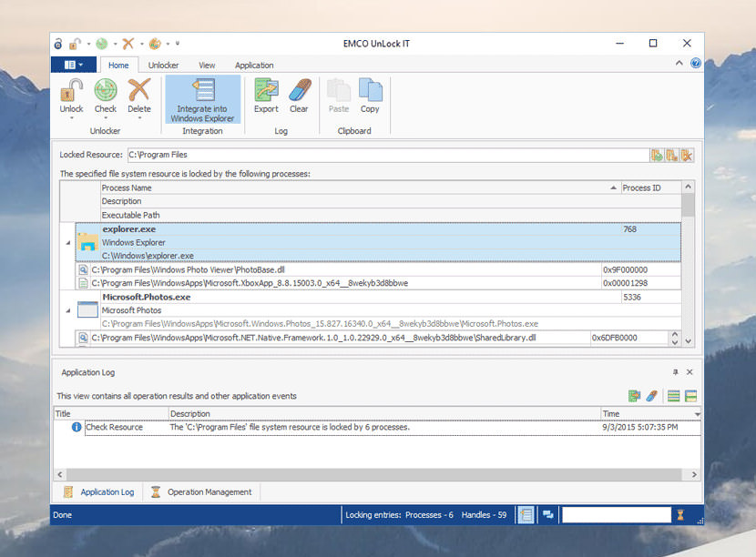Open the quick access Unlock dropdown arrow
Image resolution: width=756 pixels, height=557 pixels.
pos(88,44)
